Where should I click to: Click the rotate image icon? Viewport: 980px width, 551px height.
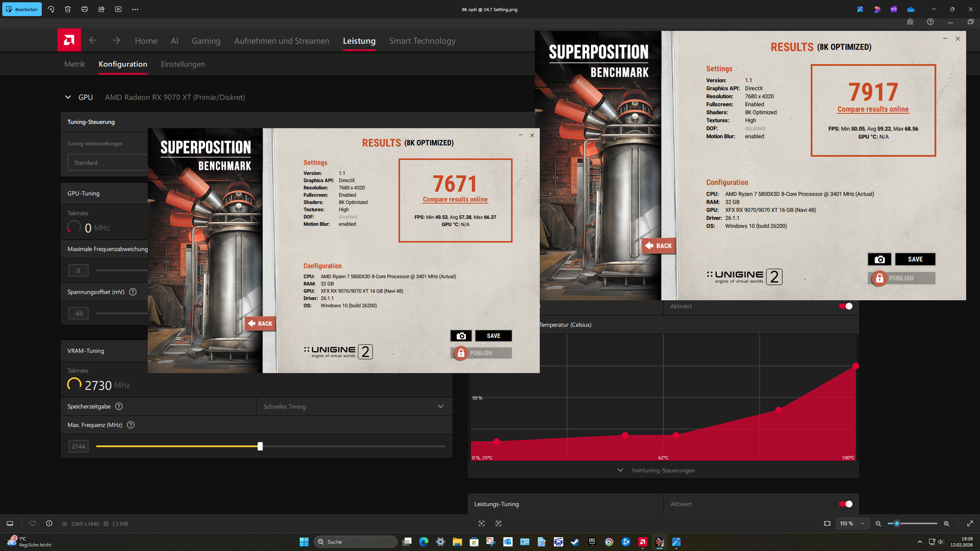(x=51, y=9)
